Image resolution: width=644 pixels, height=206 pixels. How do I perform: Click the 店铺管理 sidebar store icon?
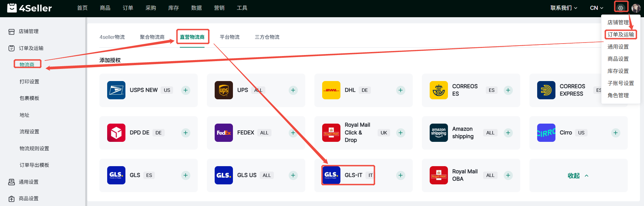pyautogui.click(x=11, y=31)
